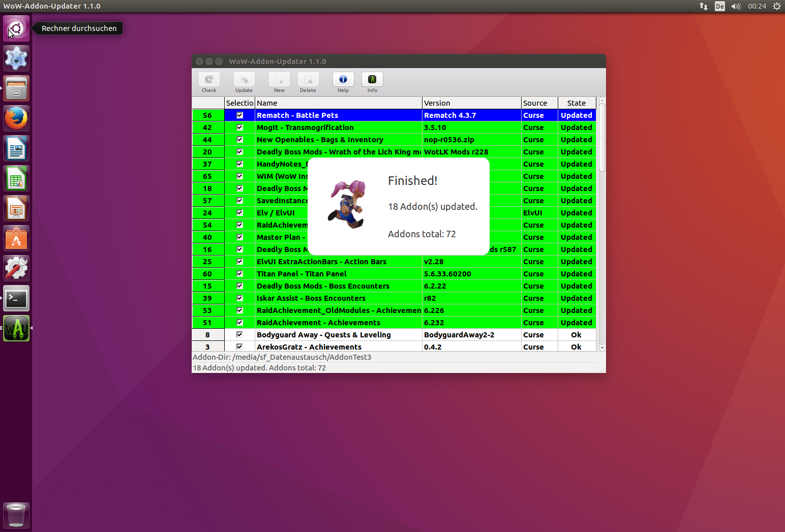Click the Check toolbar icon
The width and height of the screenshot is (785, 532).
209,80
